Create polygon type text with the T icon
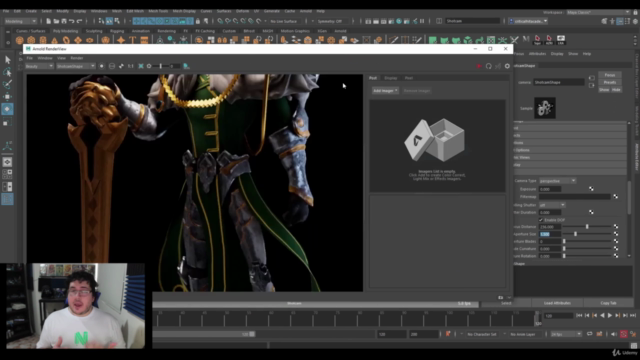 (x=132, y=40)
